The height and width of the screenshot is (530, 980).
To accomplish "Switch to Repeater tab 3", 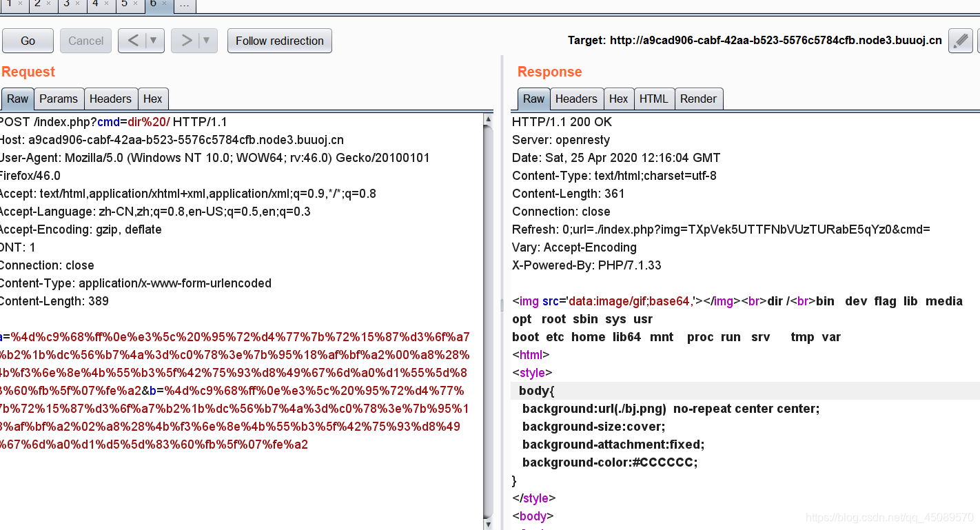I will click(x=66, y=3).
